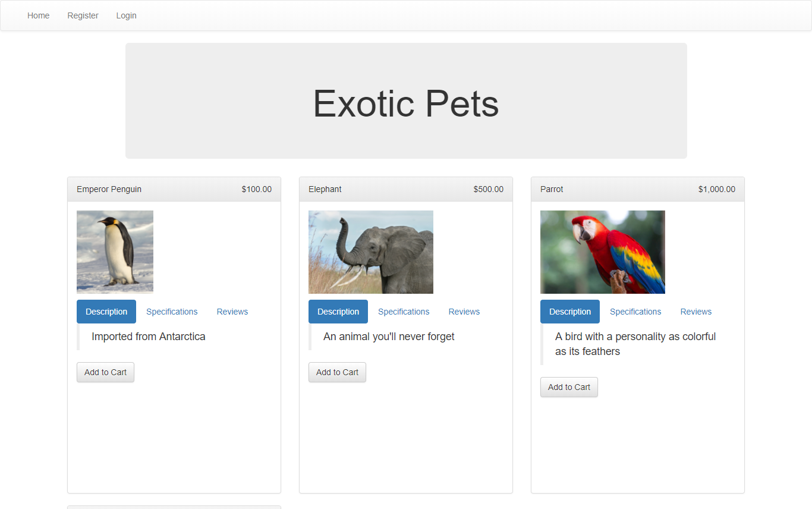This screenshot has width=812, height=509.
Task: Open the Elephant's Reviews tab
Action: click(x=464, y=312)
